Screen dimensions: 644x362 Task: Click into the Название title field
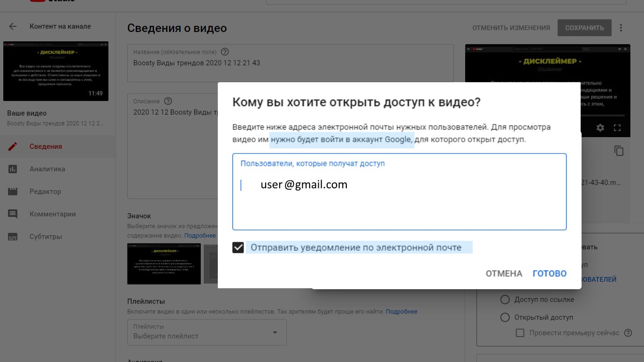291,63
